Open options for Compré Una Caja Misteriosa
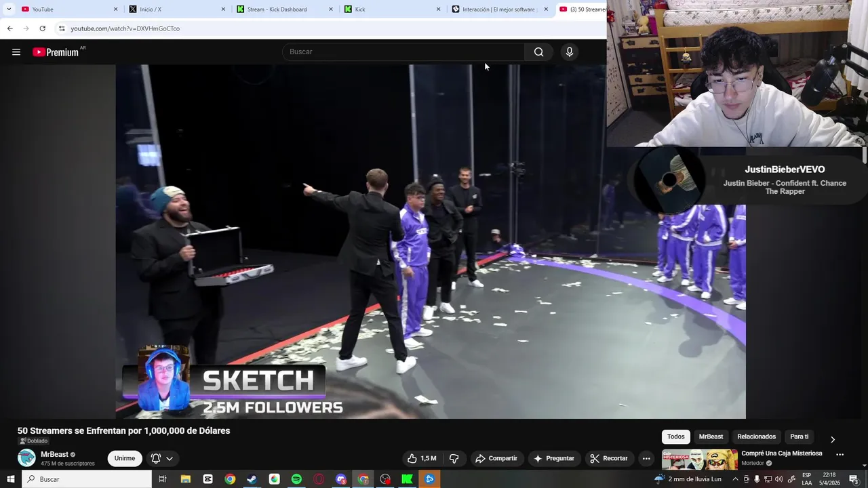This screenshot has width=868, height=488. click(x=840, y=455)
